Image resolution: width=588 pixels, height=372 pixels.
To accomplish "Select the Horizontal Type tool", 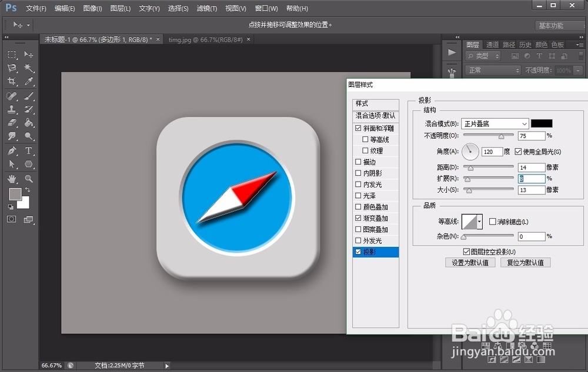I will pyautogui.click(x=29, y=151).
